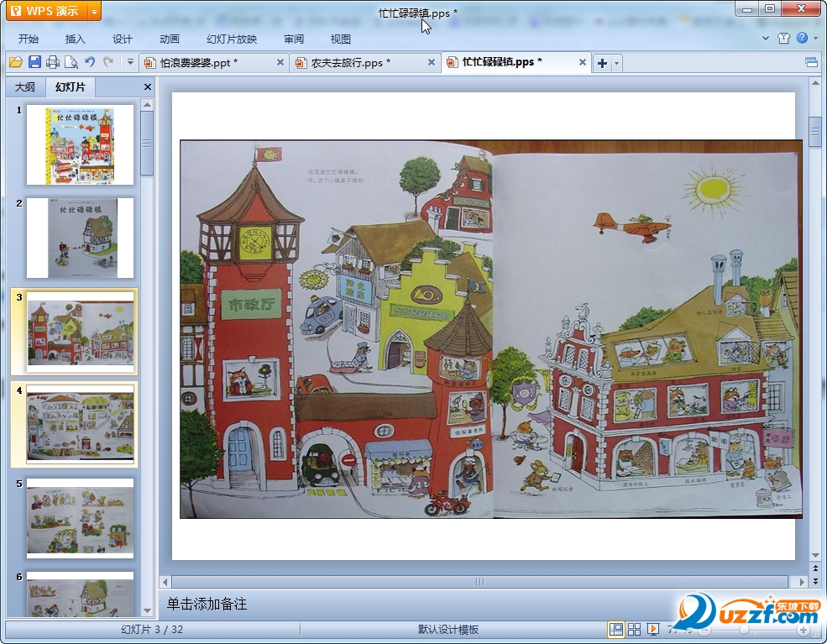Click the slide editor vertical scroll-down arrow
The width and height of the screenshot is (827, 644).
pyautogui.click(x=815, y=555)
